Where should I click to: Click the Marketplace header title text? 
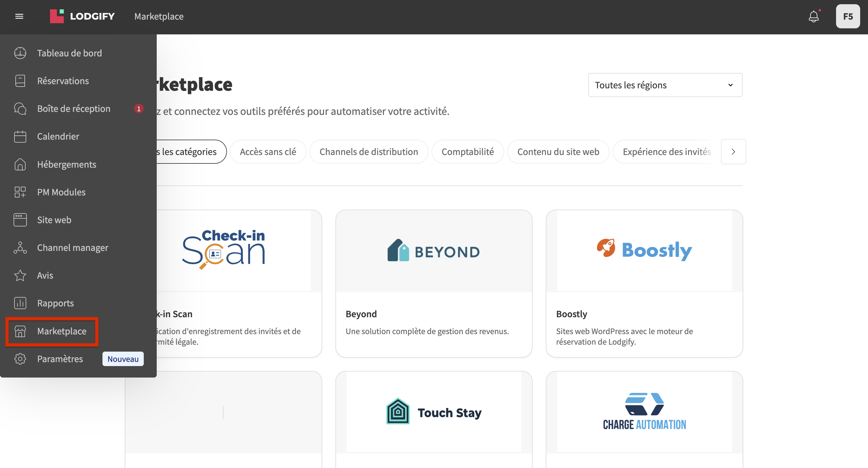click(x=159, y=16)
